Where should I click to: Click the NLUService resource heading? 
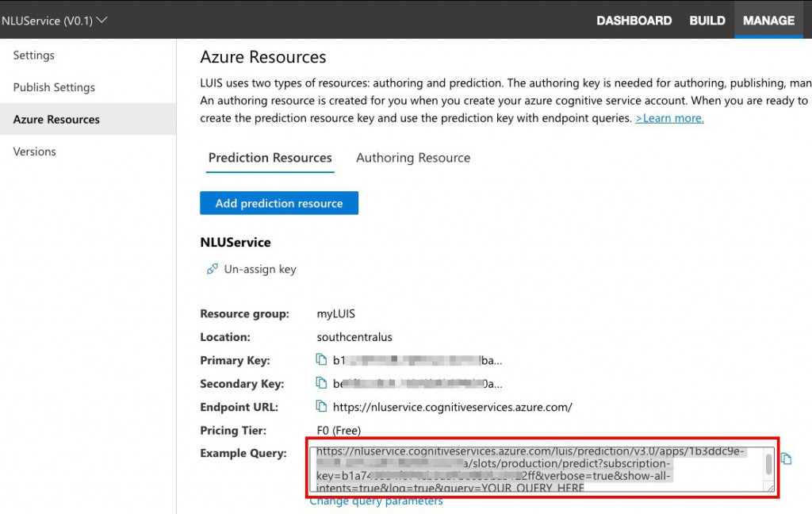[x=235, y=242]
